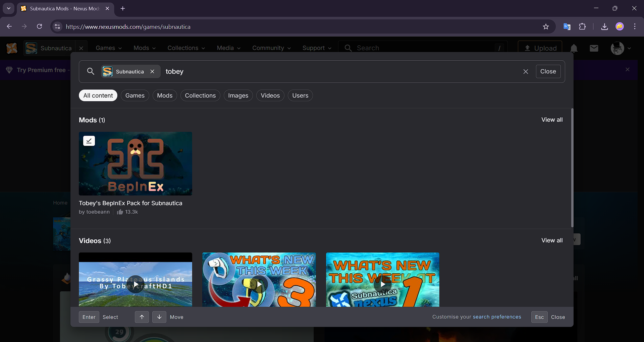Open a new browser tab

(x=123, y=8)
